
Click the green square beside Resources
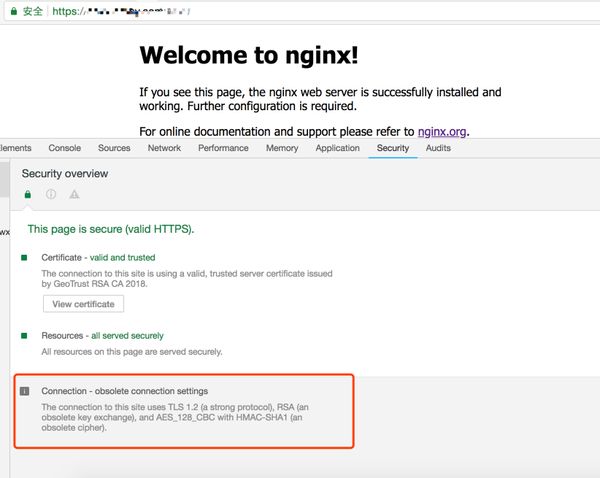[x=24, y=336]
